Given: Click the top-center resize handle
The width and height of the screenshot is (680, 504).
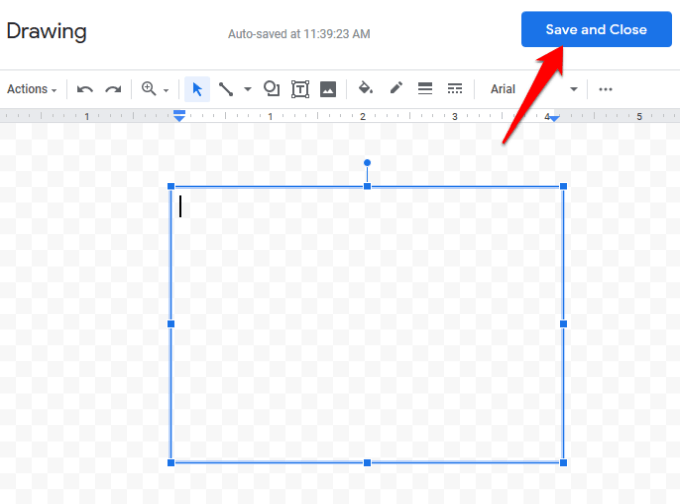Looking at the screenshot, I should 367,187.
